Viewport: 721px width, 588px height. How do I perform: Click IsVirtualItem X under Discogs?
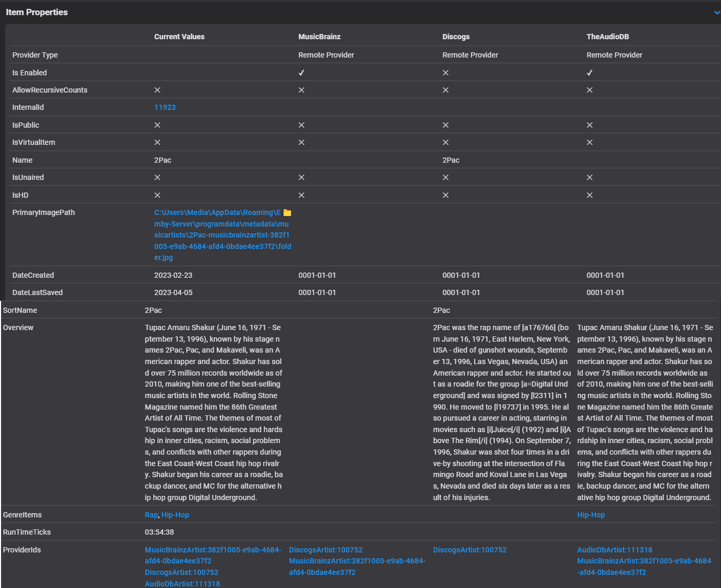(446, 142)
